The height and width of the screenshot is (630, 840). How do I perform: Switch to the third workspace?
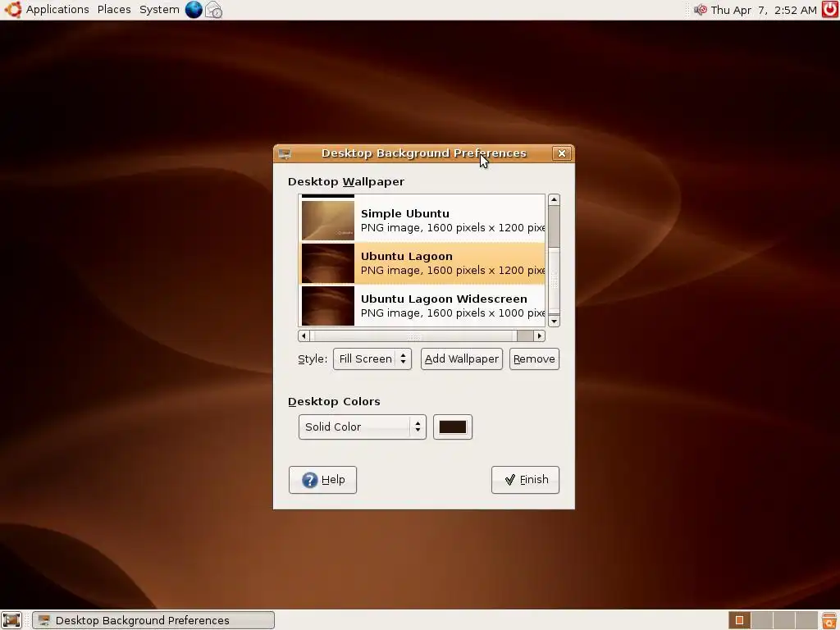(784, 620)
